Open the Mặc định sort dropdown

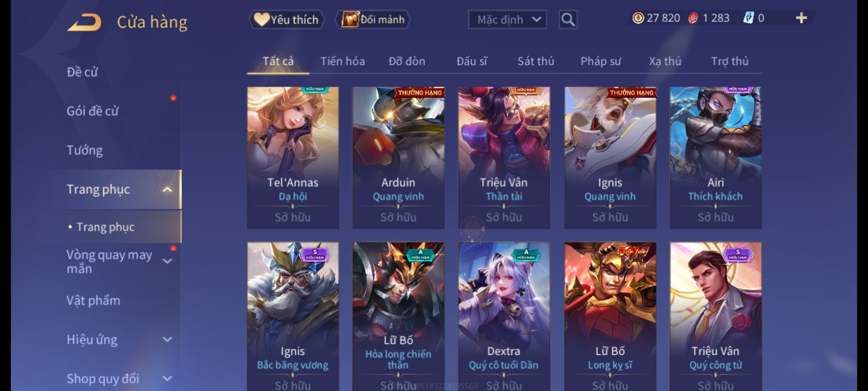507,20
